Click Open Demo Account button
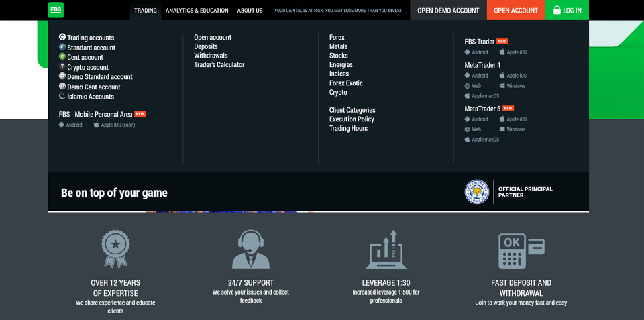The image size is (644, 320). (x=448, y=10)
